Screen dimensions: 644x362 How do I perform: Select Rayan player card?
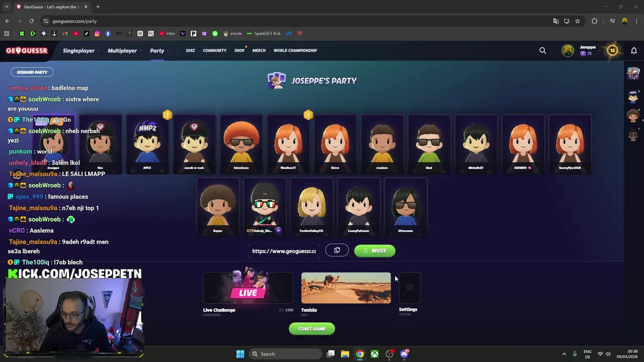tap(217, 207)
